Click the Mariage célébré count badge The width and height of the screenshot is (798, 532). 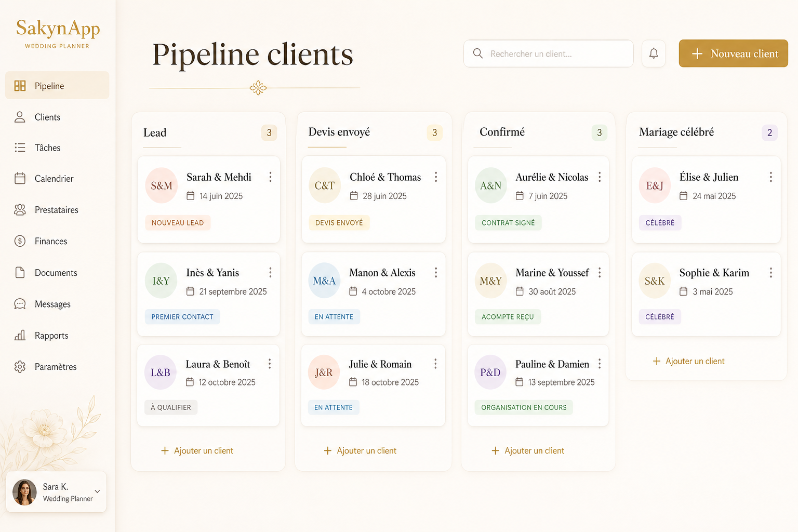pos(769,132)
